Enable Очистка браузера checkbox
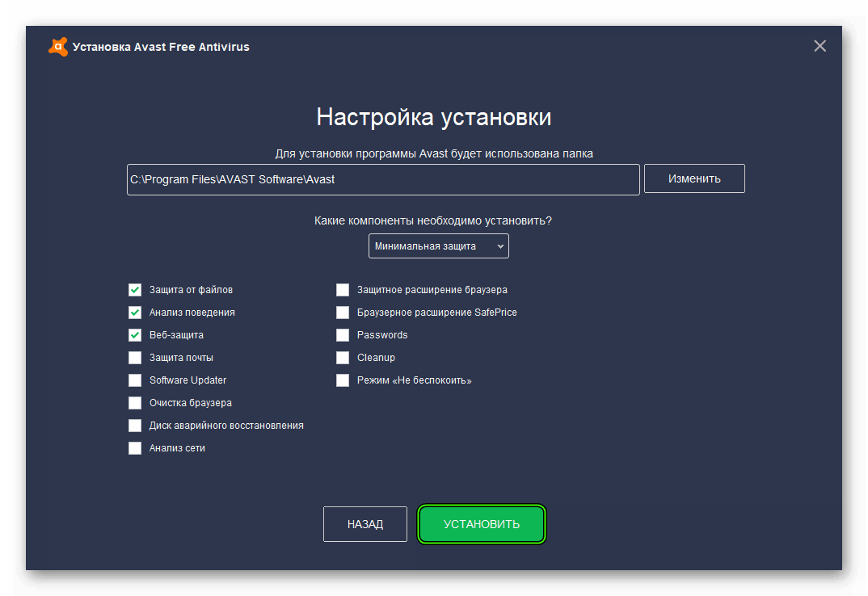The height and width of the screenshot is (596, 868). [x=135, y=404]
